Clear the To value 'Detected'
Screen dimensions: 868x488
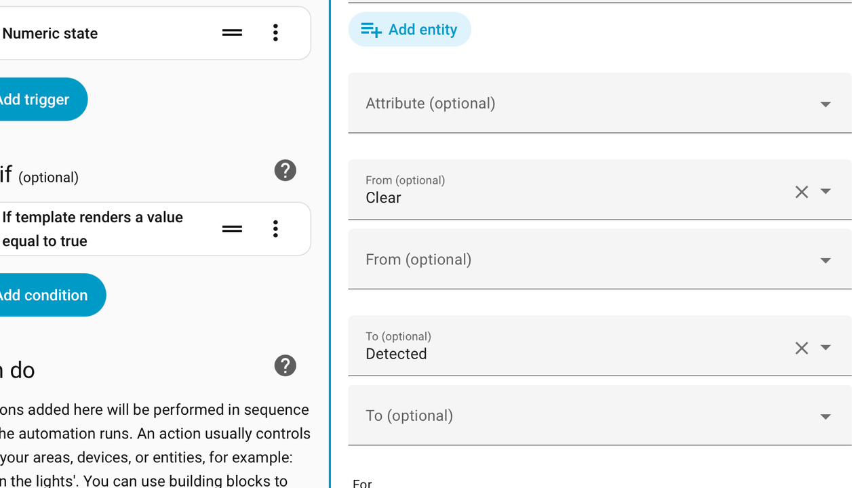(802, 348)
